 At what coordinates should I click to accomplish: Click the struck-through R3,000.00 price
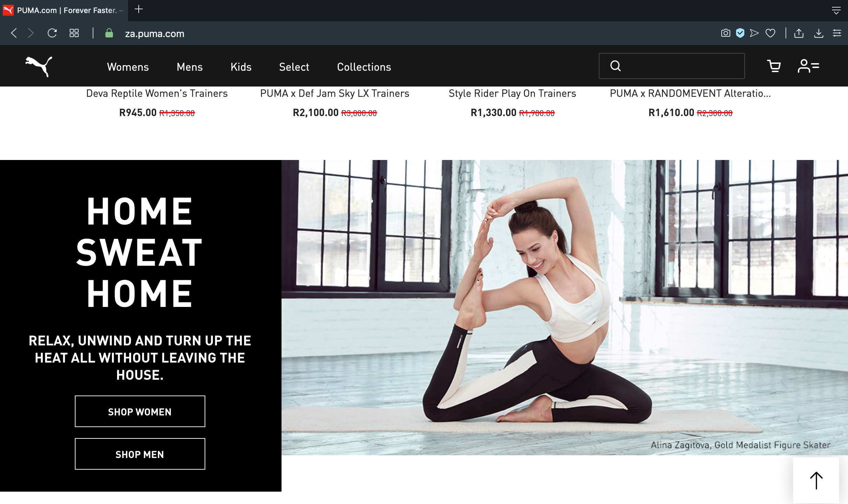tap(359, 113)
